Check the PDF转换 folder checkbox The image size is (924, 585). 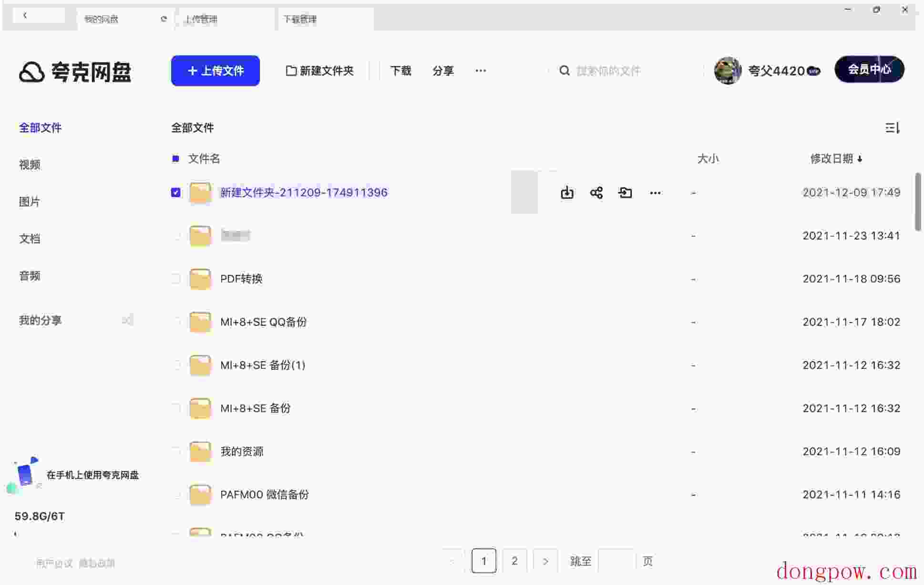(175, 279)
